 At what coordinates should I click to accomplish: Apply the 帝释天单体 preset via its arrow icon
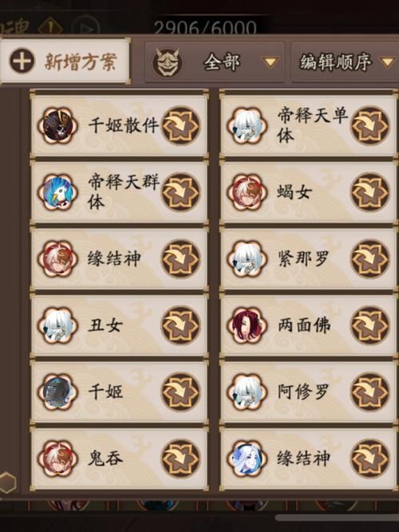click(369, 125)
